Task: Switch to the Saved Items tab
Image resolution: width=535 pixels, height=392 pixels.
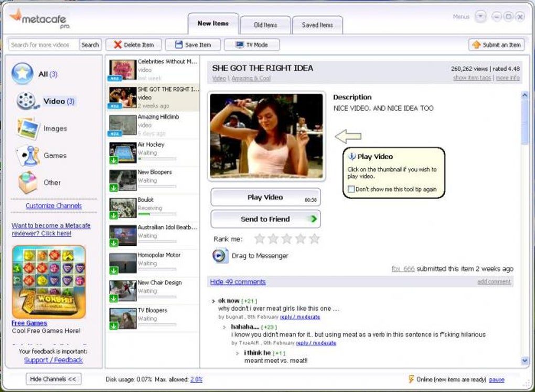Action: click(x=317, y=25)
